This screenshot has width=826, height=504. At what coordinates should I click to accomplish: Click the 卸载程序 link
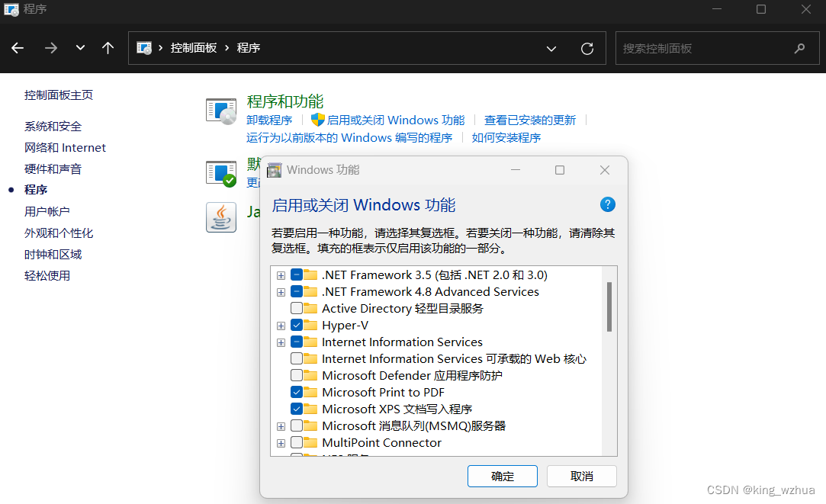point(269,120)
